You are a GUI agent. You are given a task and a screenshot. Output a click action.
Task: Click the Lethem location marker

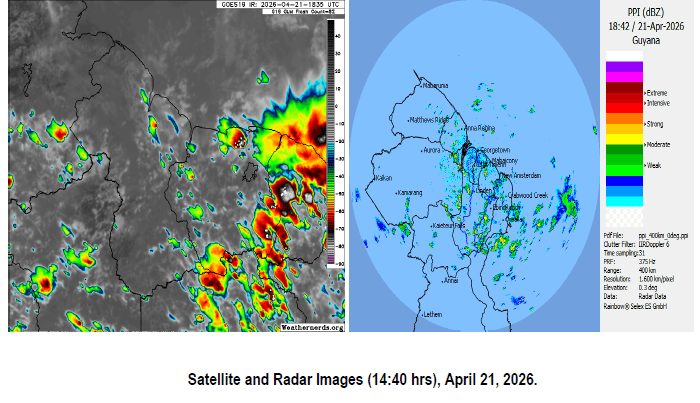click(421, 314)
